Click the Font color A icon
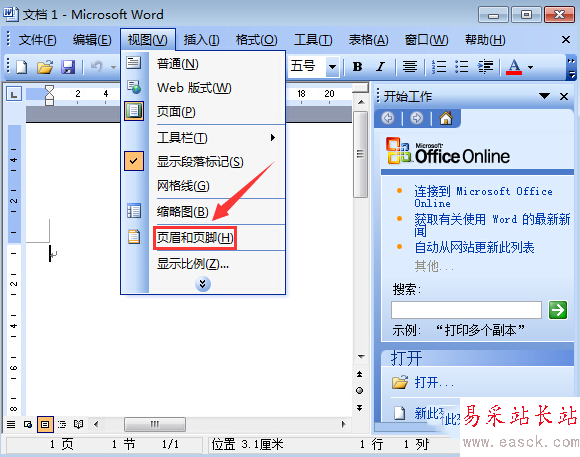 (x=514, y=67)
